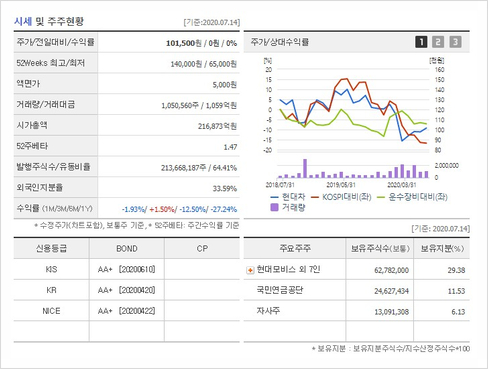This screenshot has width=488, height=369.
Task: Select the 시가총액 value 216,873억원
Action: [217, 126]
